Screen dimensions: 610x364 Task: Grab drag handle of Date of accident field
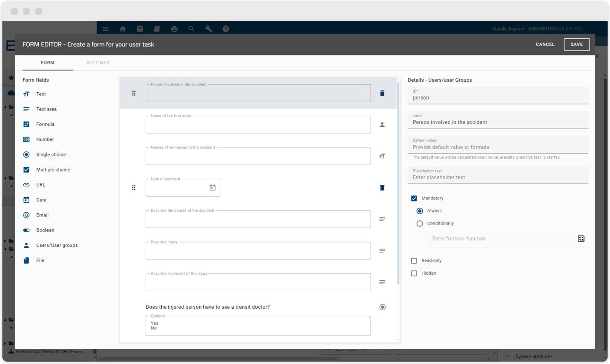134,188
